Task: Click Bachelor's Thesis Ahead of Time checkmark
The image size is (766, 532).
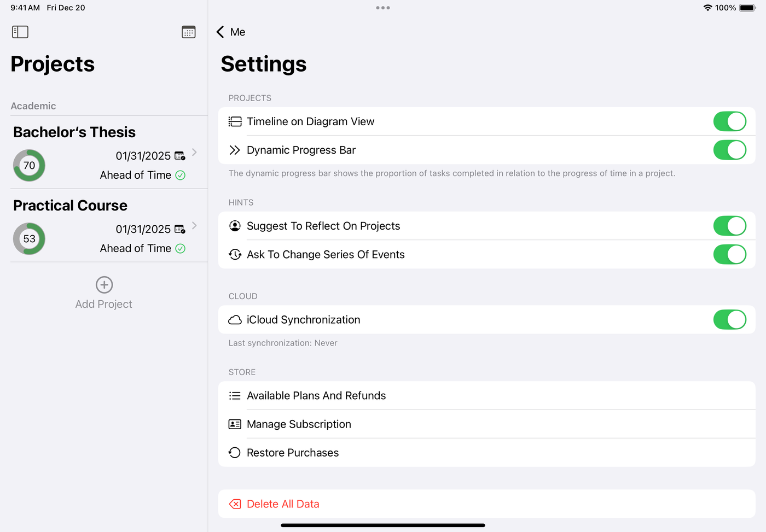Action: tap(181, 175)
